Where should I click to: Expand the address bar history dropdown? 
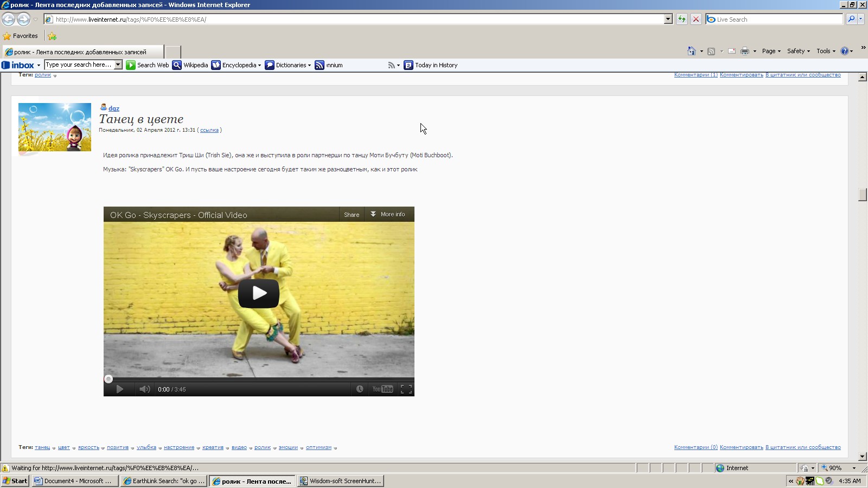tap(668, 19)
